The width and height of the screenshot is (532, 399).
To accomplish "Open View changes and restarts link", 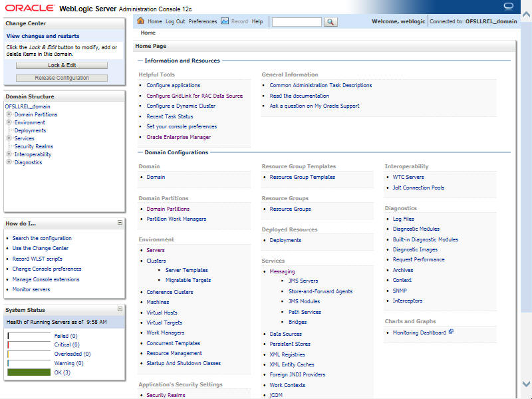I will click(43, 36).
